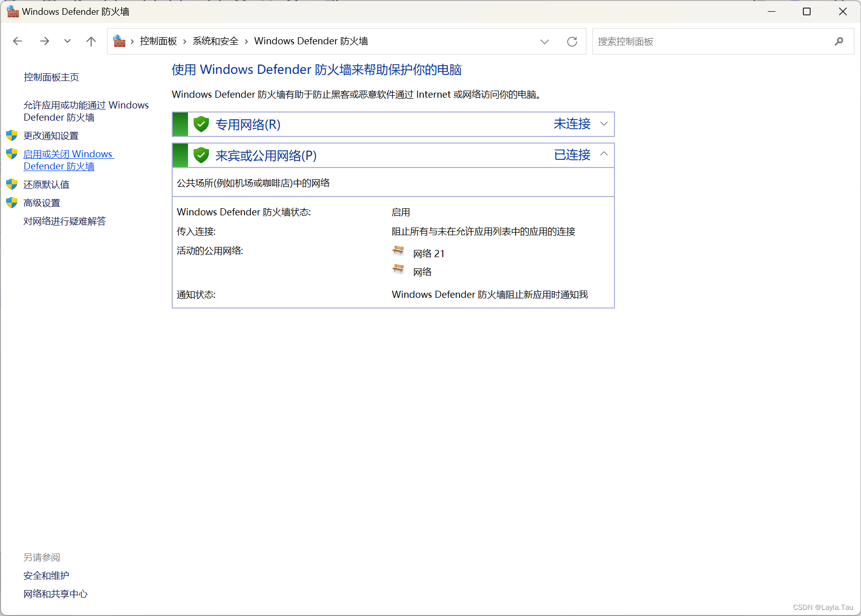The height and width of the screenshot is (616, 861).
Task: Open 允许应用或功能通过 Windows Defender 防火墙
Action: point(86,111)
